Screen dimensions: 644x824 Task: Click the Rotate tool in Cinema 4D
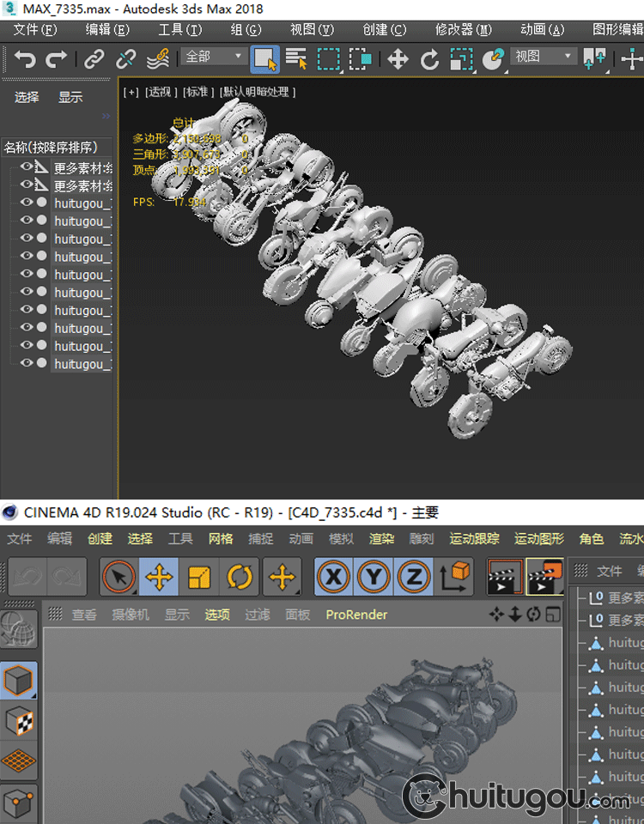coord(240,578)
